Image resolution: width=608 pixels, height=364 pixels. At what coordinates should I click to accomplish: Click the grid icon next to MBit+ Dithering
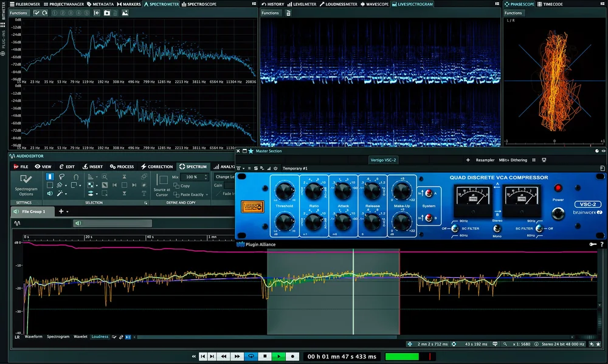534,160
